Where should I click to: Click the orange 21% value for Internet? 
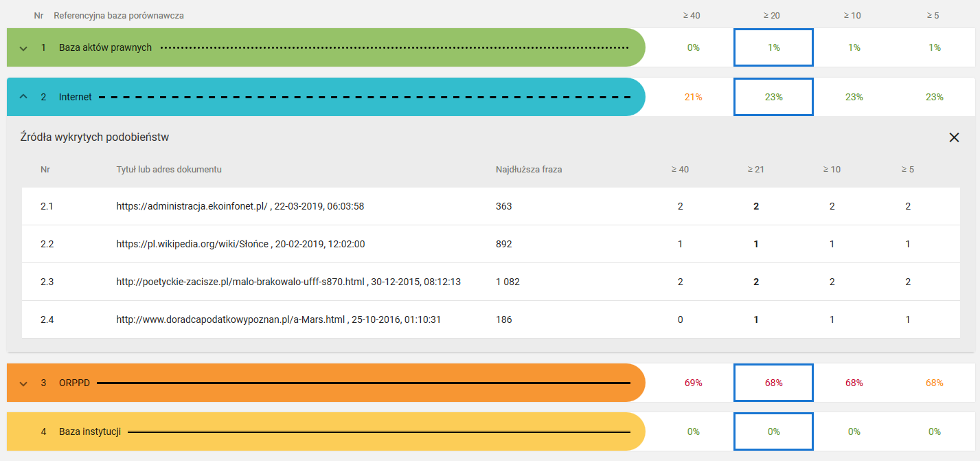[693, 97]
